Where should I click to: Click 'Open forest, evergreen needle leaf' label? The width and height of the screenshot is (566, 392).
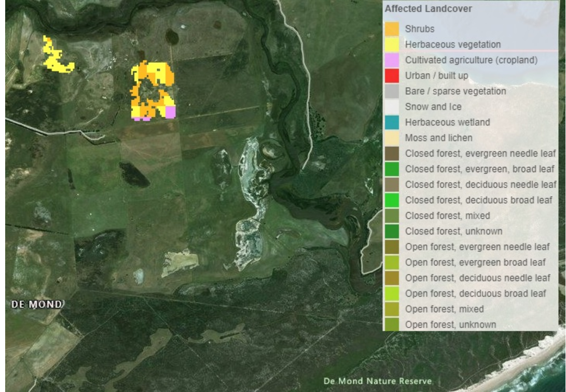(x=477, y=247)
